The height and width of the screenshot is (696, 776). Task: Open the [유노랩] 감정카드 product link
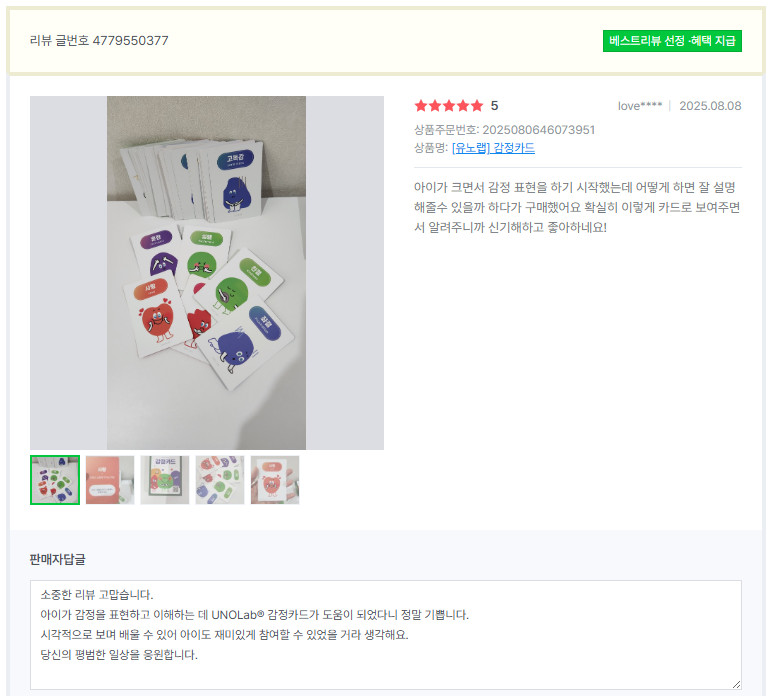click(x=493, y=148)
